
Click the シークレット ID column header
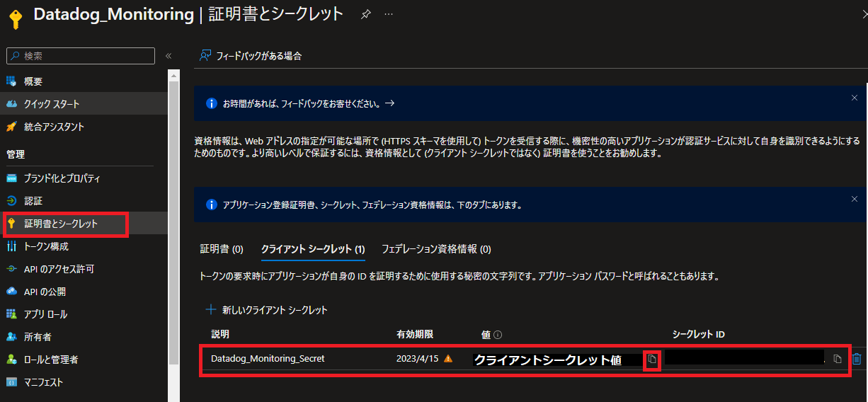pos(698,334)
